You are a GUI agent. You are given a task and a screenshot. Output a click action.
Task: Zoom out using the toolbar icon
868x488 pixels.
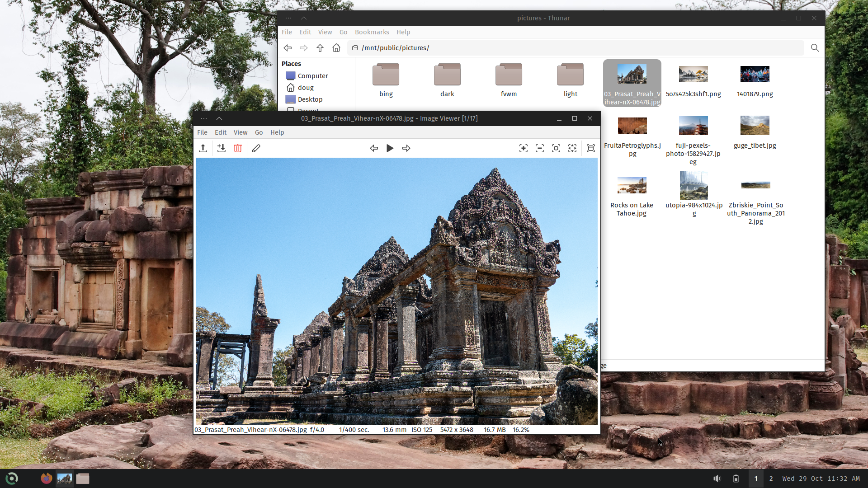(540, 148)
